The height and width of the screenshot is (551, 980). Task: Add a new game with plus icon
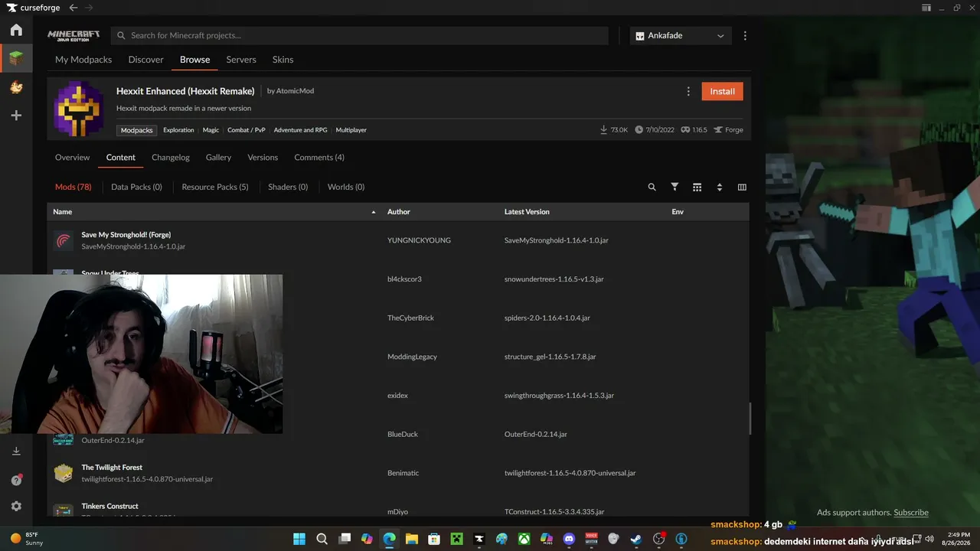tap(16, 116)
